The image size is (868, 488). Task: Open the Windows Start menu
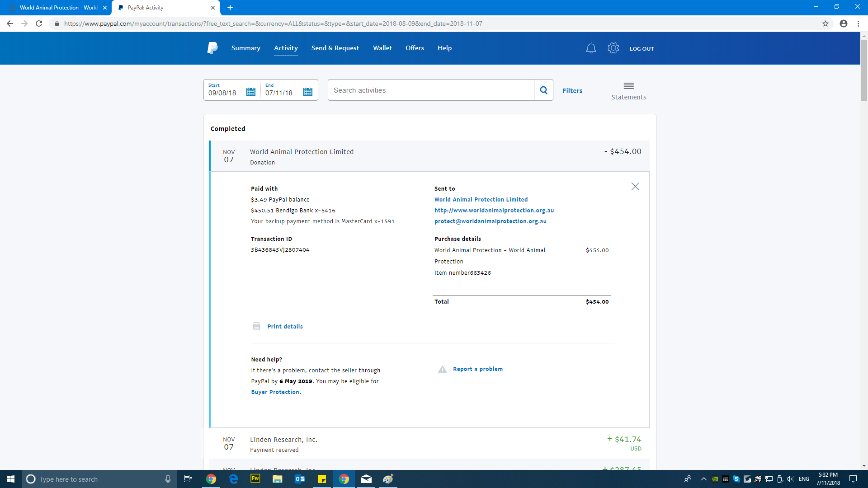coord(11,479)
